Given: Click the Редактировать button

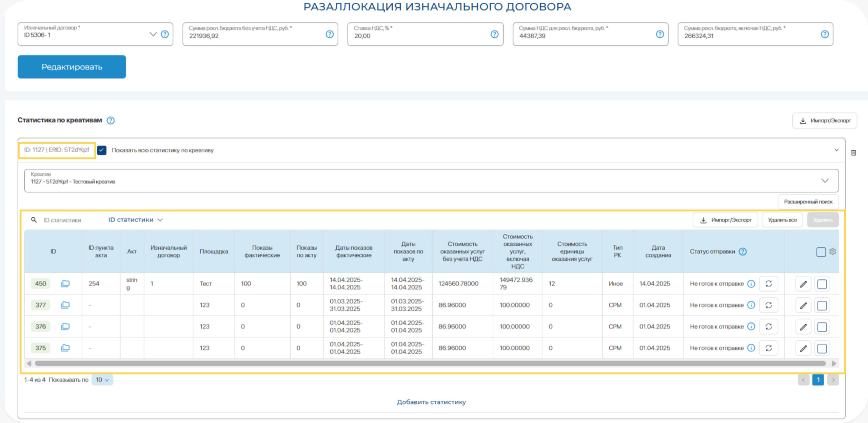Looking at the screenshot, I should pos(72,67).
